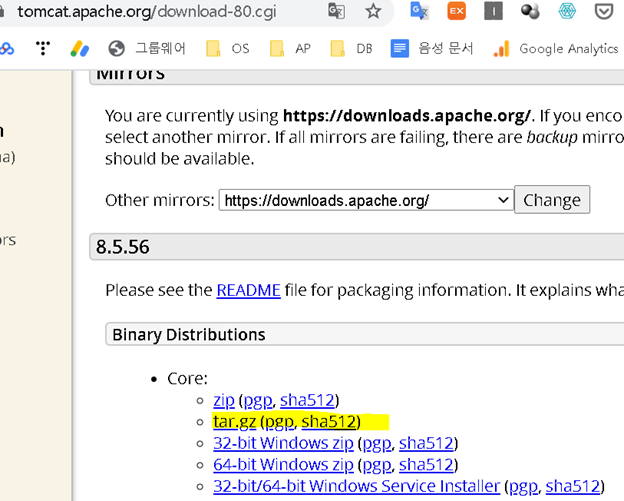Open the Pocket save extension icon
The width and height of the screenshot is (624, 501).
click(604, 11)
